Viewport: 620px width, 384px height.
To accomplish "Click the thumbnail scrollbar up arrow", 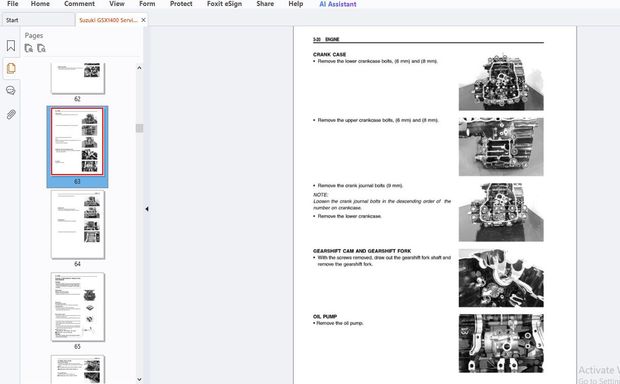I will pyautogui.click(x=139, y=68).
